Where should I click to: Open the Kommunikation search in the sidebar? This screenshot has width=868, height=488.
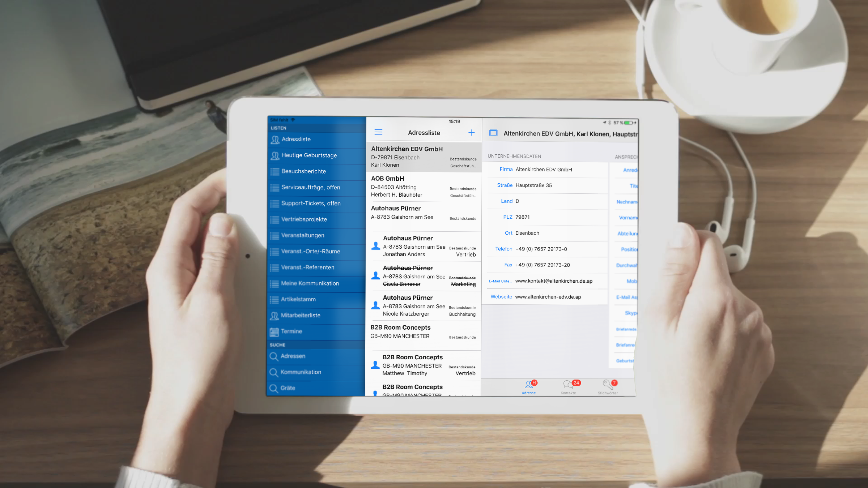301,372
